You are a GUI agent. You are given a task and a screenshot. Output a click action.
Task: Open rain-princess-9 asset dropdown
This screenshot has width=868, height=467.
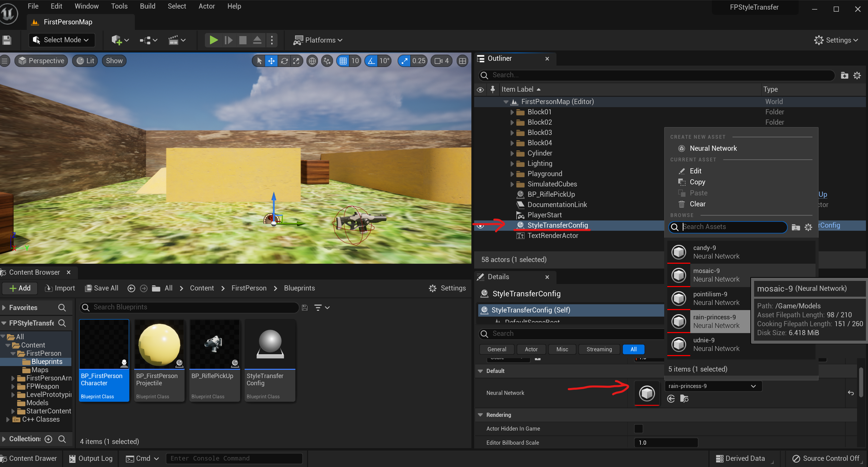[x=713, y=386]
